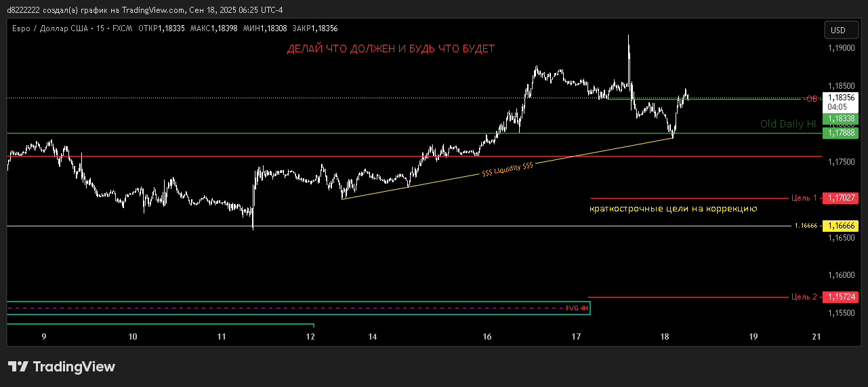This screenshot has width=868, height=387.
Task: Click the Цель 1 text label
Action: click(x=804, y=198)
